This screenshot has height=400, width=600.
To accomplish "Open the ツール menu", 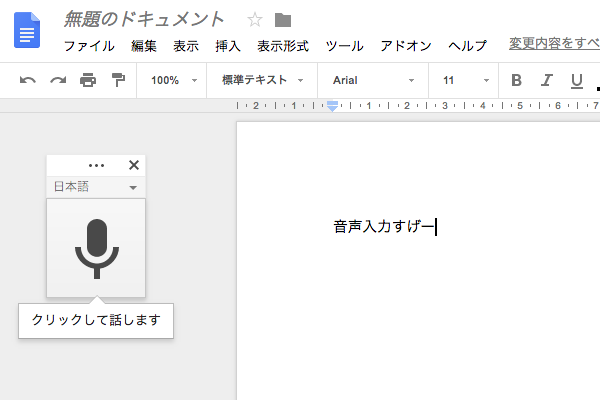I will (344, 46).
